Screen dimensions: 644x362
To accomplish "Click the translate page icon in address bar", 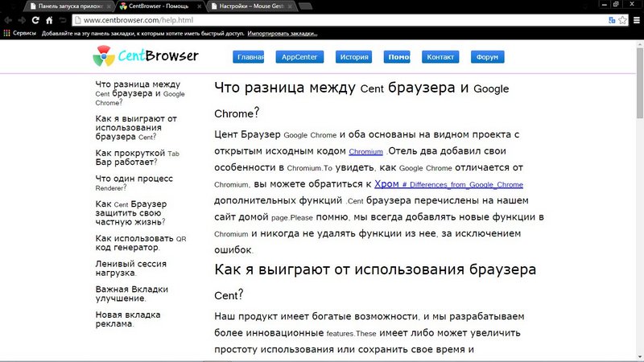I will coord(612,20).
